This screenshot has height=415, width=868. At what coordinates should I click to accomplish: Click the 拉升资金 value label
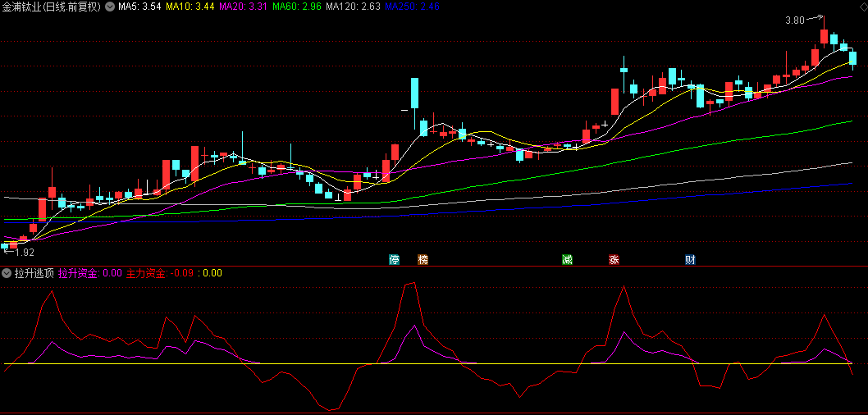(x=90, y=273)
